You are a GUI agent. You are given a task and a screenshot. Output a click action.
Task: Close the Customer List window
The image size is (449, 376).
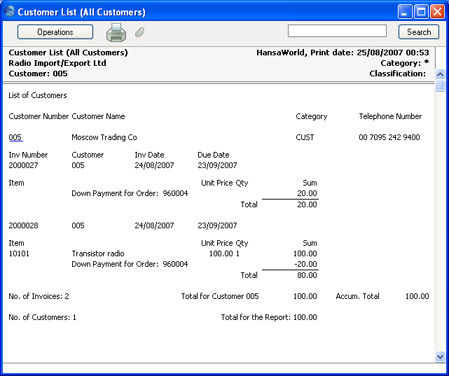(437, 12)
